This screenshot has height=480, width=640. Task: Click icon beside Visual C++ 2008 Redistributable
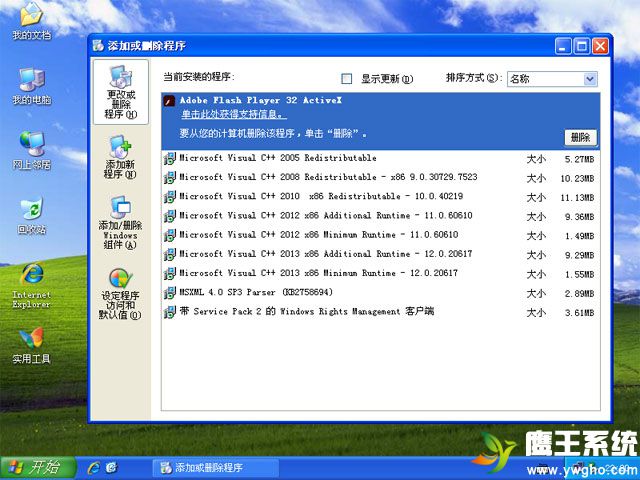(169, 178)
